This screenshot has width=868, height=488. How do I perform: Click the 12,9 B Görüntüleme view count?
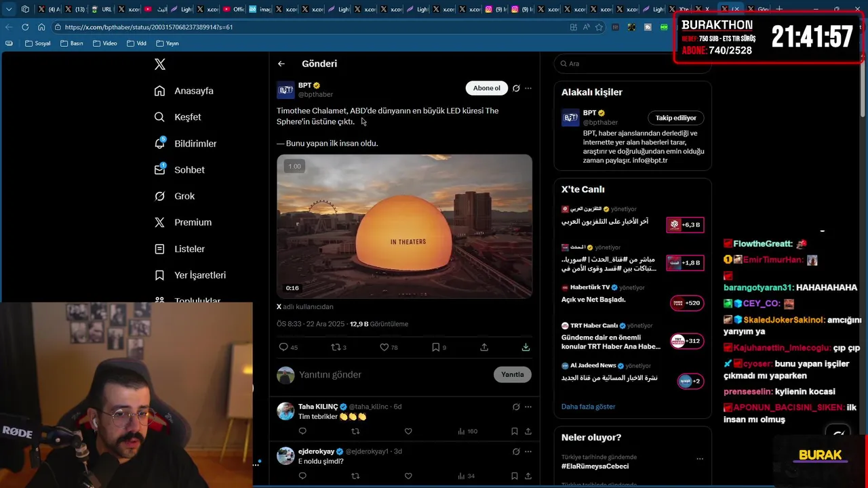click(x=378, y=324)
